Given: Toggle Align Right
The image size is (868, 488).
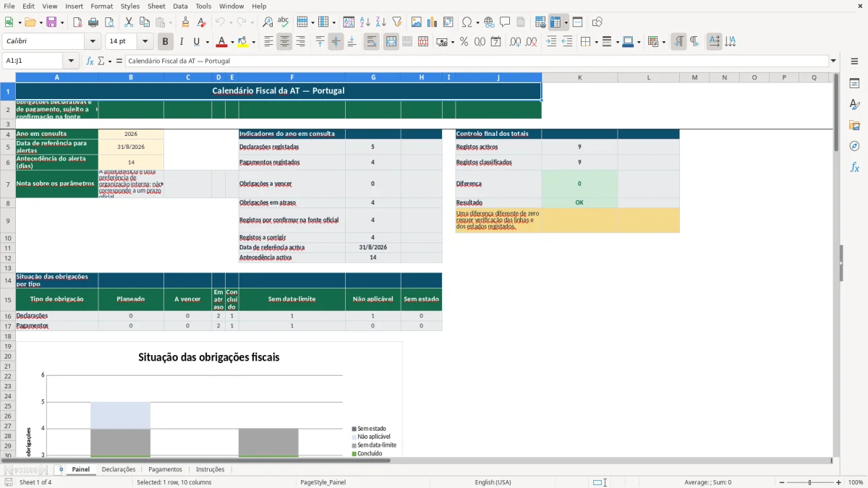Looking at the screenshot, I should pyautogui.click(x=300, y=42).
